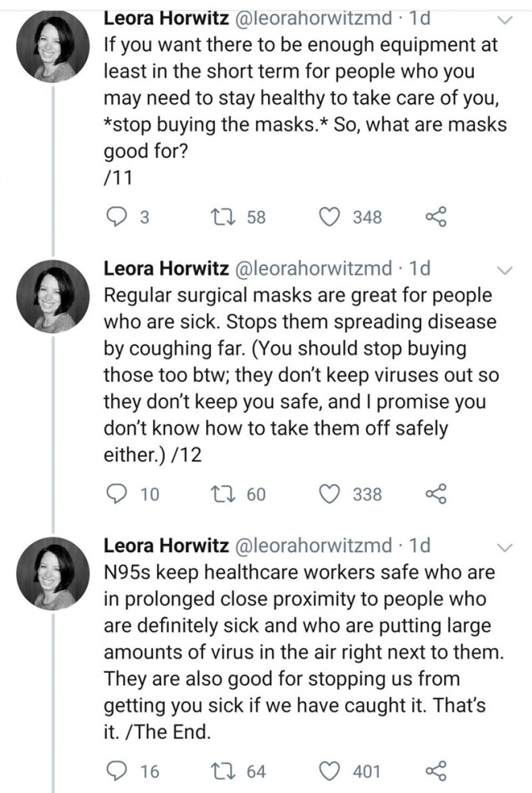Share the /11 tweet

(437, 216)
